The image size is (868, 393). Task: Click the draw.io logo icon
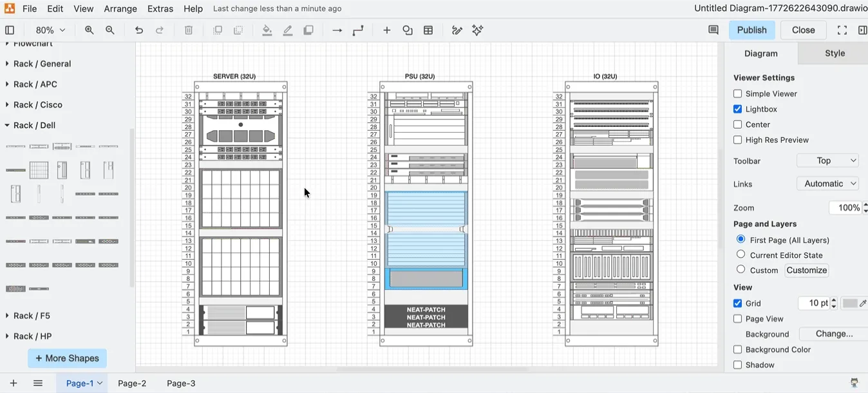10,8
